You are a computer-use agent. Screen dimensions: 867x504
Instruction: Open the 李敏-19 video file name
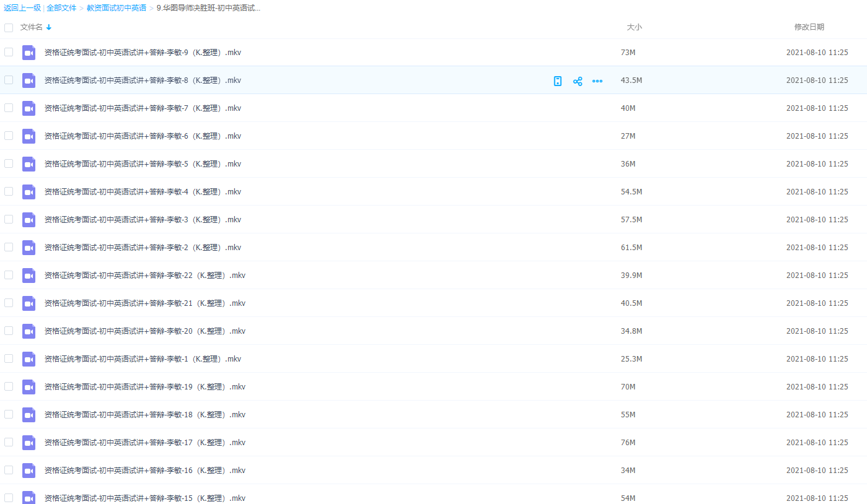[145, 387]
